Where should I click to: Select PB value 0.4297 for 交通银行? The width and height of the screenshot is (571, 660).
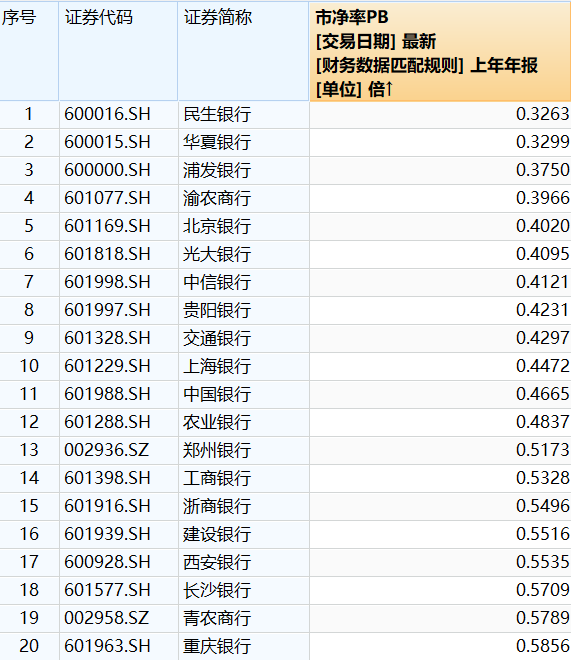[x=543, y=338]
